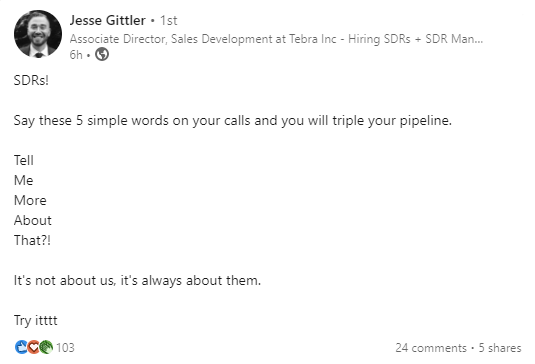Screen dimensions: 535x364
Task: Click the 1st degree connection badge
Action: (x=169, y=20)
